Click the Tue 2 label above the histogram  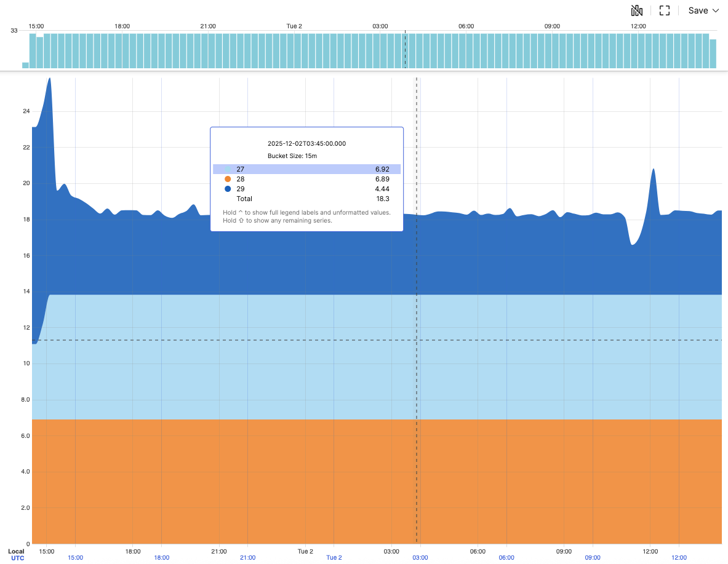click(294, 26)
